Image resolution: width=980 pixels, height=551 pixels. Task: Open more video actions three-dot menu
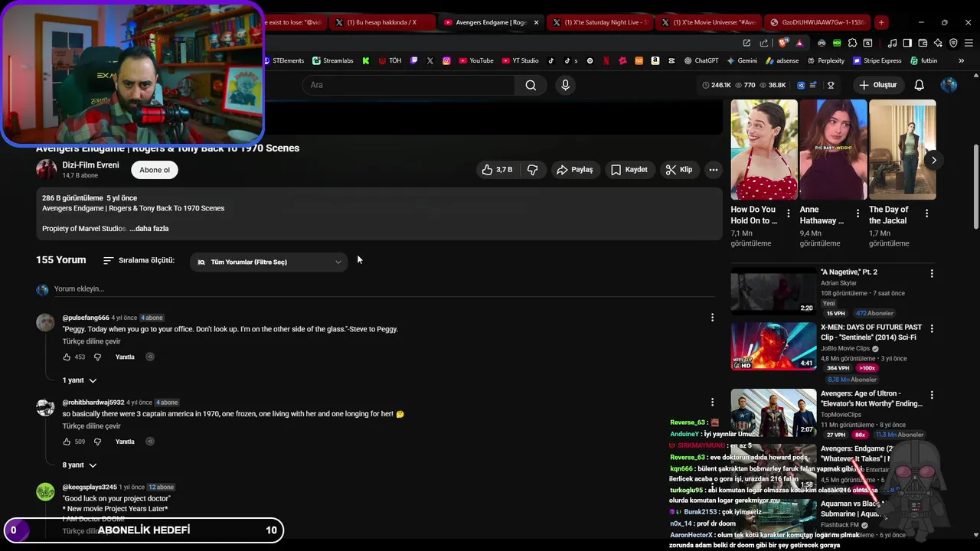point(714,170)
